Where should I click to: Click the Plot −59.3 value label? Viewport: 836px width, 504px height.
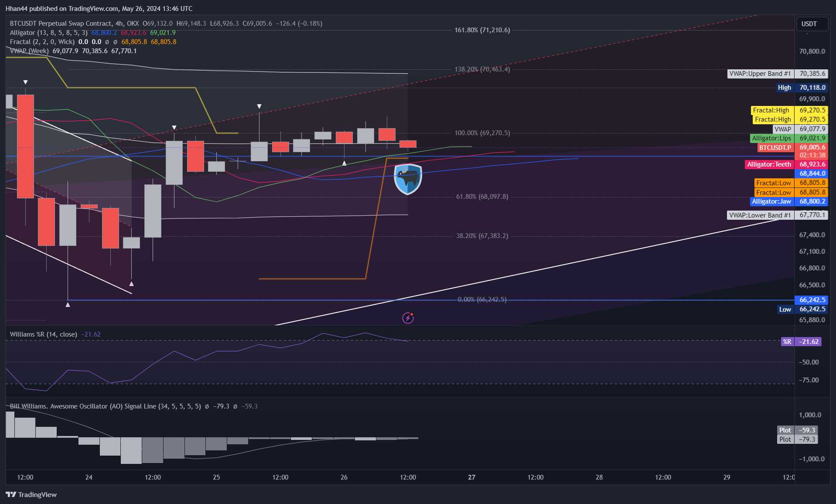(798, 430)
